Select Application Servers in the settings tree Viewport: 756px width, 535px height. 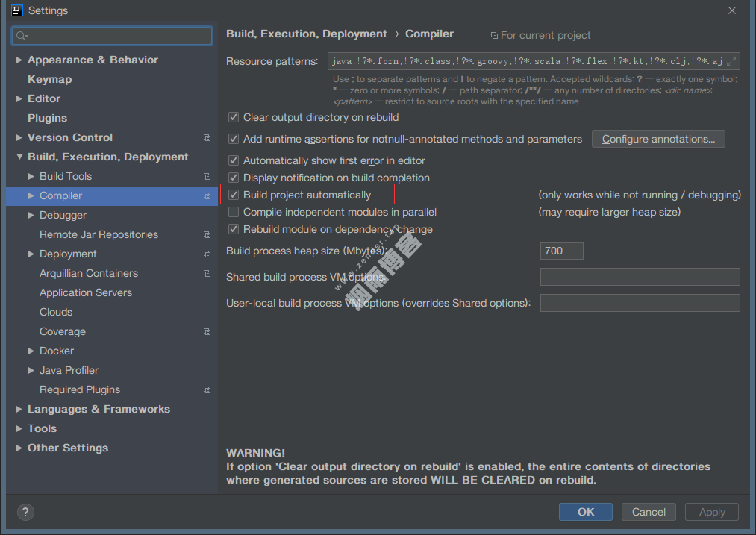click(86, 292)
